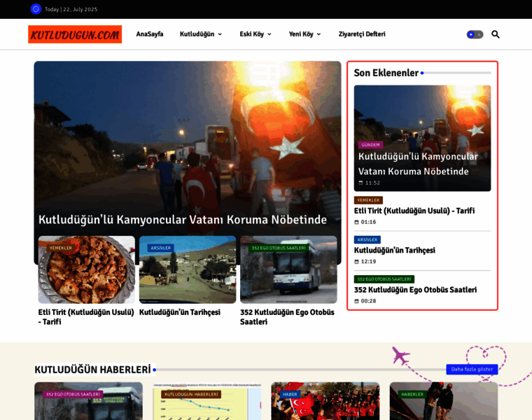Open 352 Kutludüğün Ego Otobüs Saatleri in Son Eklenenler
532x420 pixels.
pos(415,290)
